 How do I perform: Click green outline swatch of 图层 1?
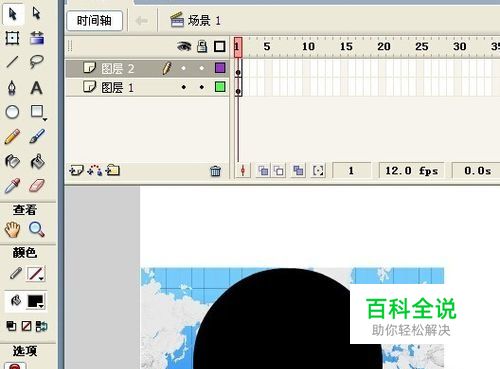[x=220, y=87]
